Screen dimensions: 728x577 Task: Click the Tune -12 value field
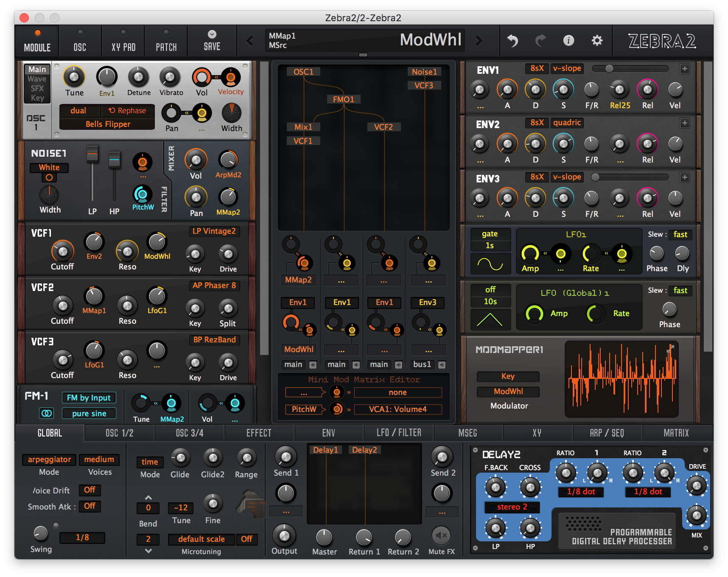[181, 508]
